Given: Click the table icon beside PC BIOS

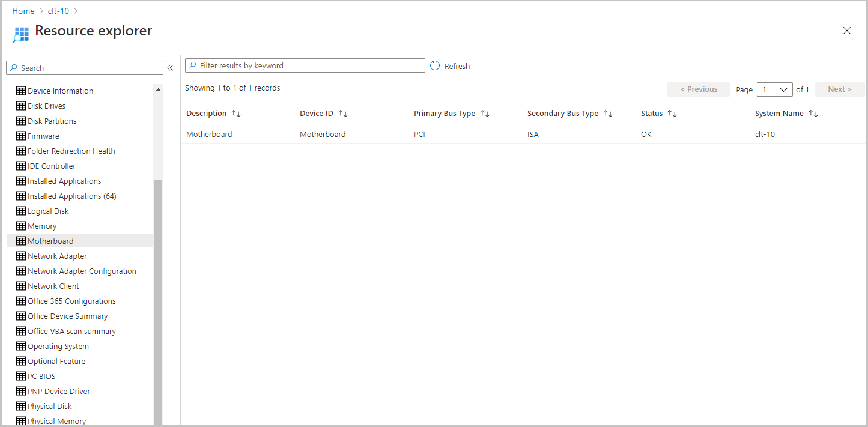Looking at the screenshot, I should tap(21, 376).
